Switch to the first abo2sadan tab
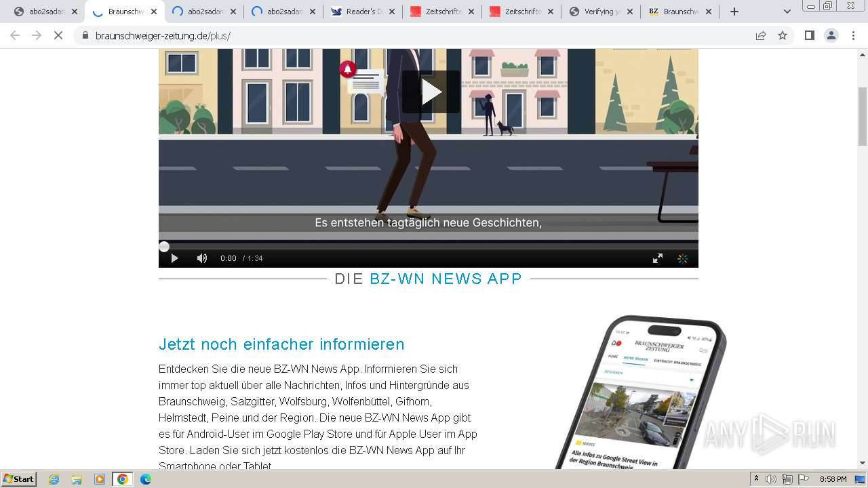 (x=46, y=12)
